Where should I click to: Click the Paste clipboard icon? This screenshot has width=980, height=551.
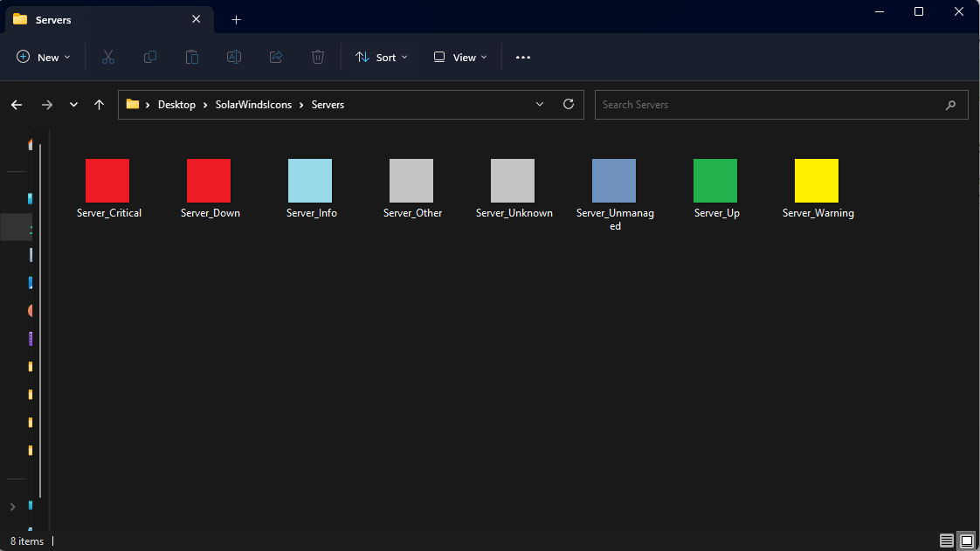pyautogui.click(x=192, y=58)
